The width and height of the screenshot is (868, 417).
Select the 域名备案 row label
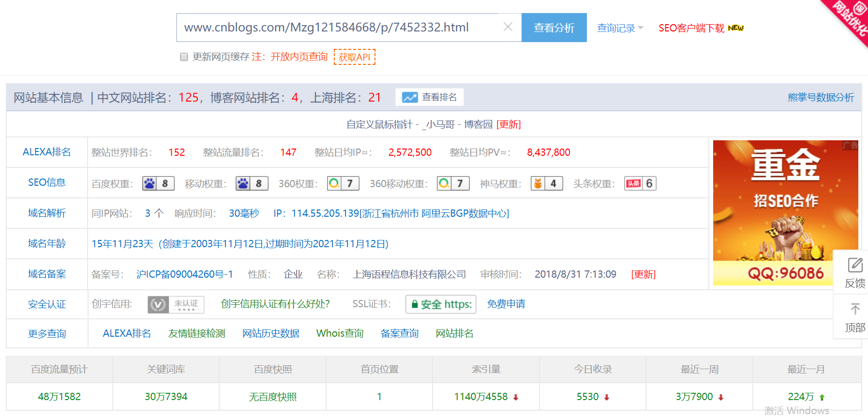pyautogui.click(x=47, y=274)
